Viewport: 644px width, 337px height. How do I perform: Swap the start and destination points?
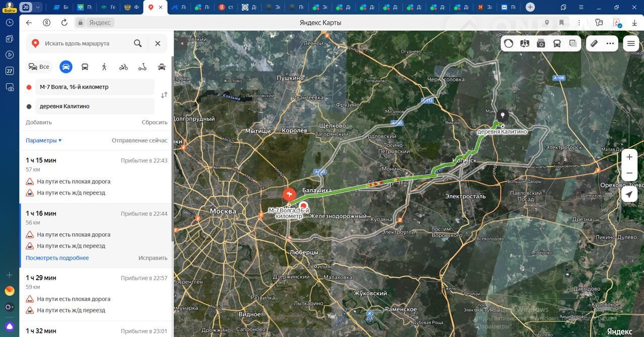(x=164, y=96)
